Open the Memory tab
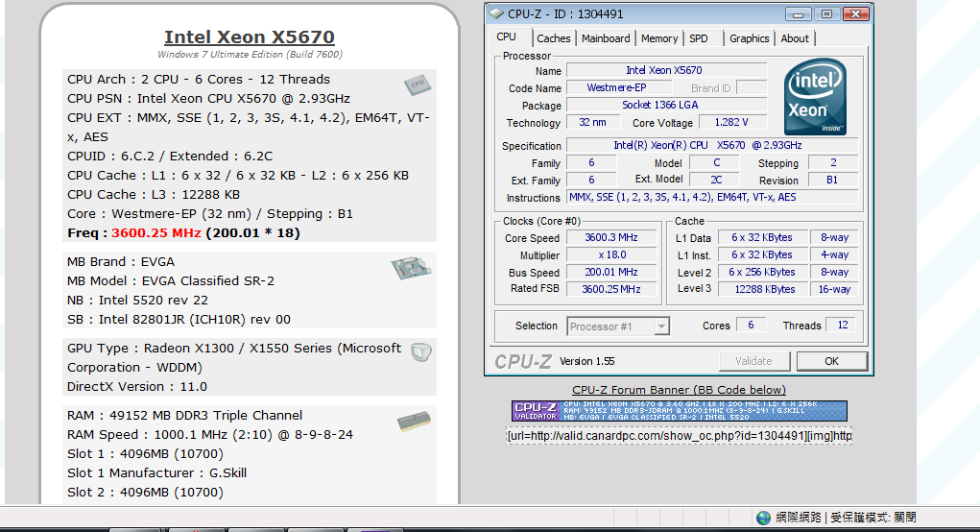The image size is (980, 532). point(658,38)
